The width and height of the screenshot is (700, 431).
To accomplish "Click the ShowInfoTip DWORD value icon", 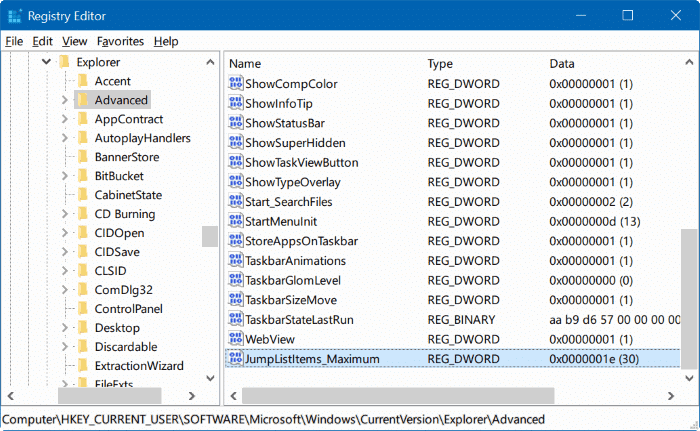I will pyautogui.click(x=235, y=103).
